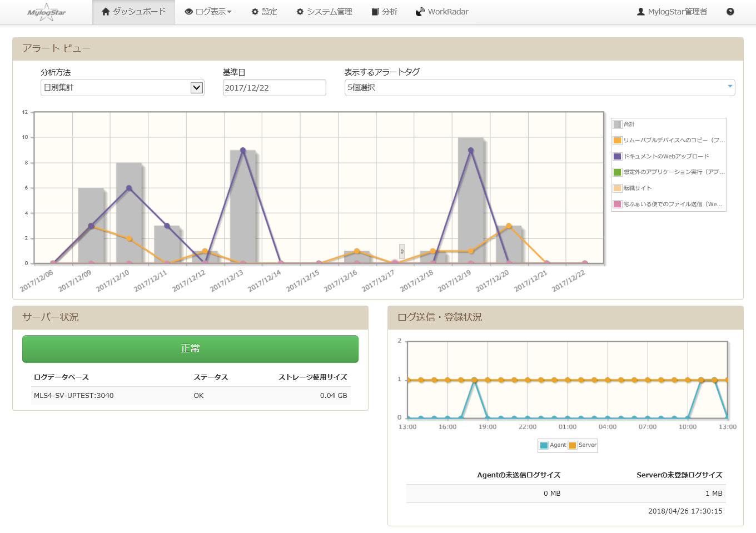The image size is (756, 533).
Task: Click the gear icon beside 設定
Action: (x=255, y=12)
